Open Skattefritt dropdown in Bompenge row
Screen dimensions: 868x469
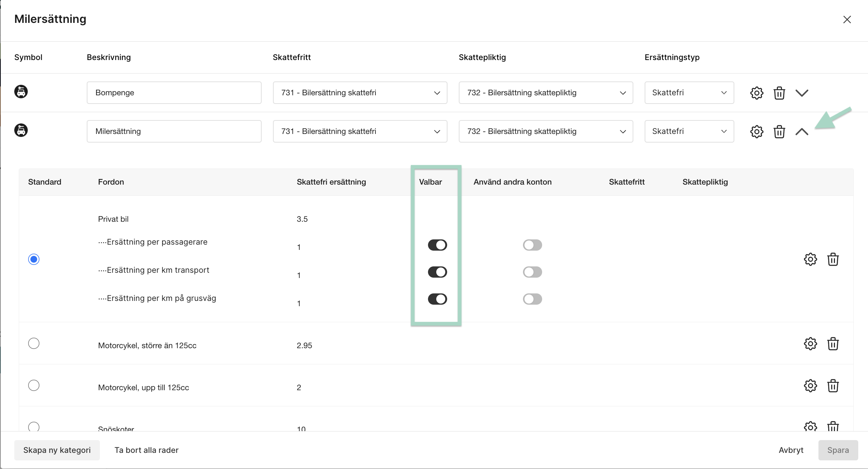click(360, 93)
